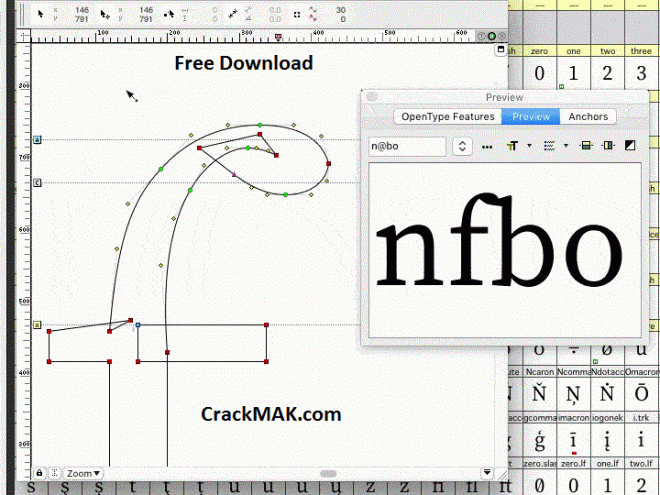Click the blue start node on crossbar
The height and width of the screenshot is (495, 660).
[138, 325]
